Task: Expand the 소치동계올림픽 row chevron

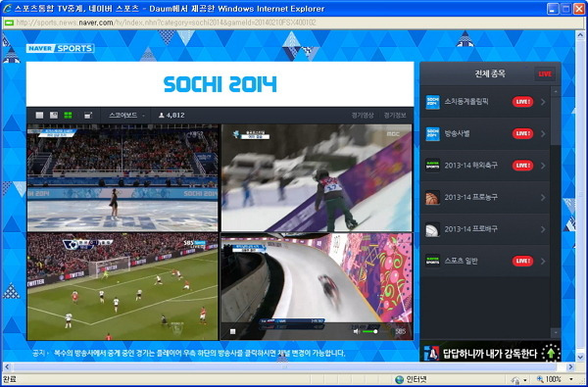Action: [543, 102]
